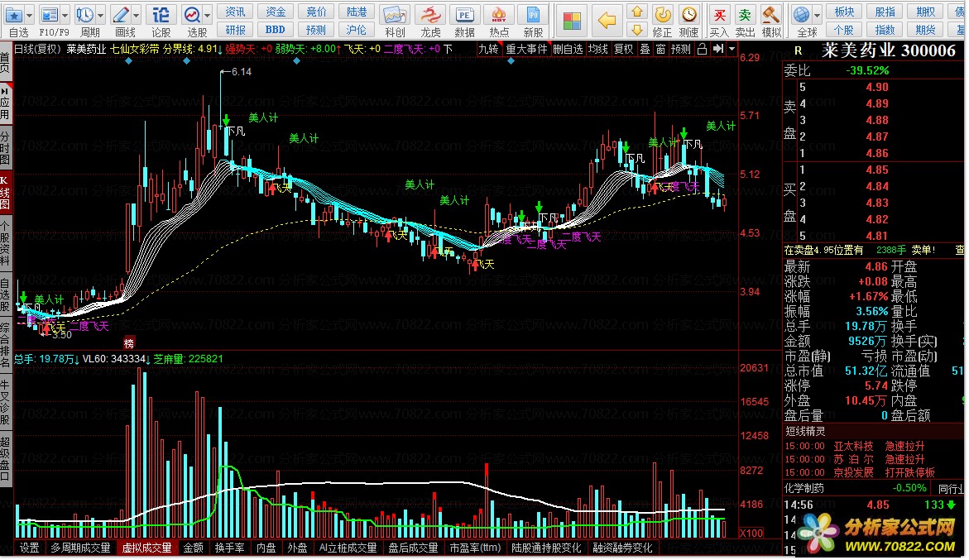Expand the 选股 dropdown arrow
Screen dimensions: 969x560
tap(207, 16)
